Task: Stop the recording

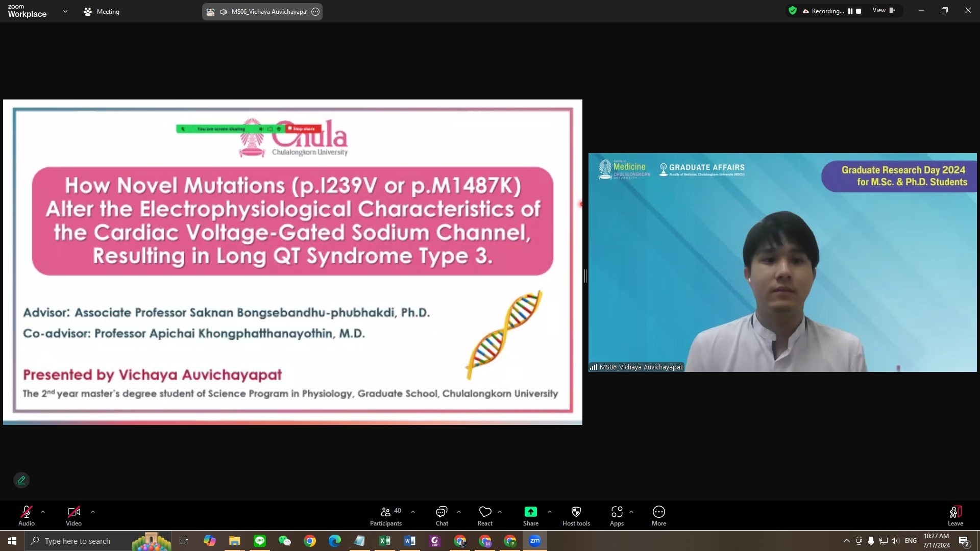Action: [x=859, y=11]
